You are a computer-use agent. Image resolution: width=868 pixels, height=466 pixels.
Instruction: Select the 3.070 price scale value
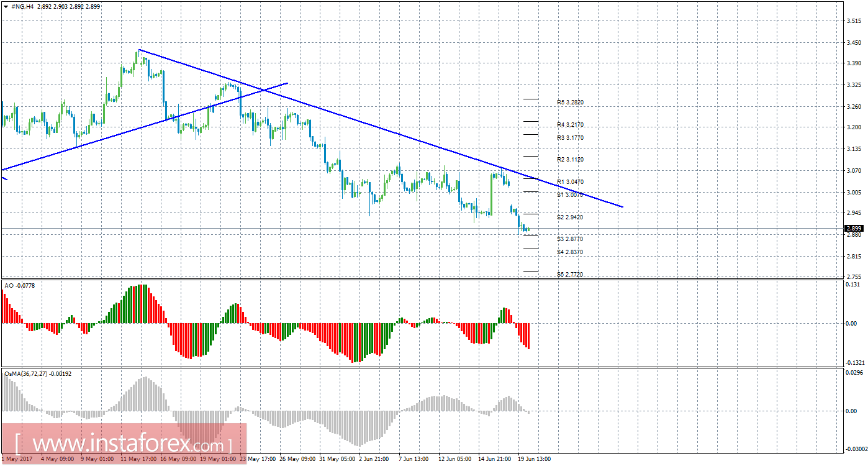(x=854, y=170)
